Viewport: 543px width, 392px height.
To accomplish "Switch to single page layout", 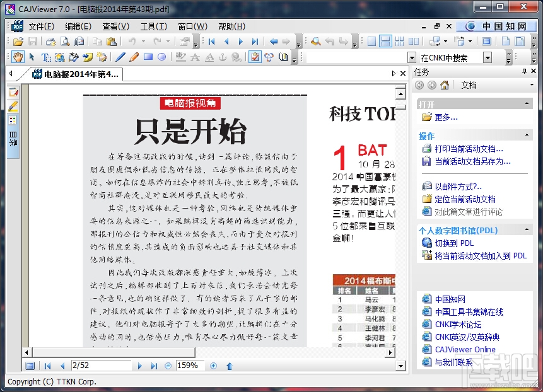I will click(x=371, y=42).
